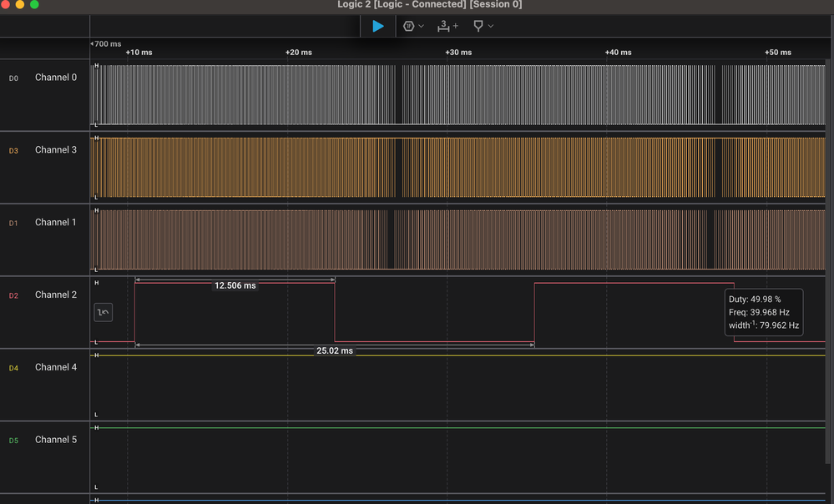Click the +10 ms mark on the time ruler
The width and height of the screenshot is (834, 504).
tap(139, 52)
